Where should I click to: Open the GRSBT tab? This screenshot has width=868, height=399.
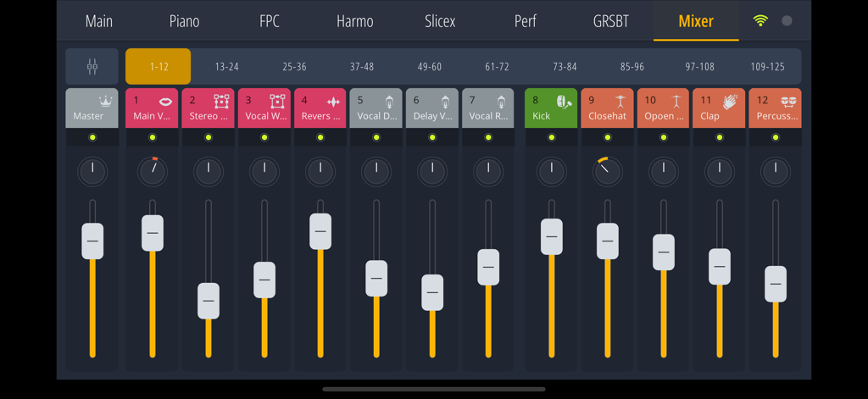tap(610, 21)
